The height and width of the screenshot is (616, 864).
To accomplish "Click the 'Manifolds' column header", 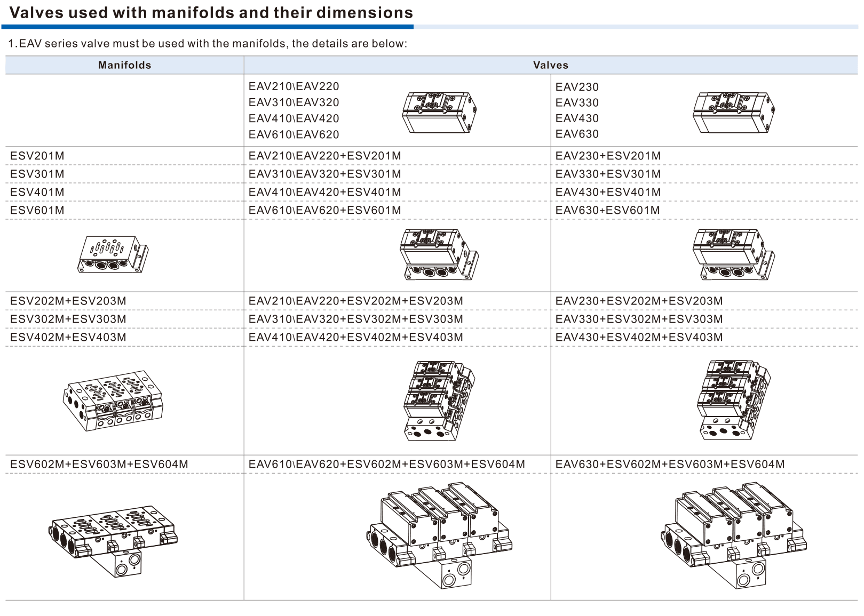I will [x=125, y=65].
